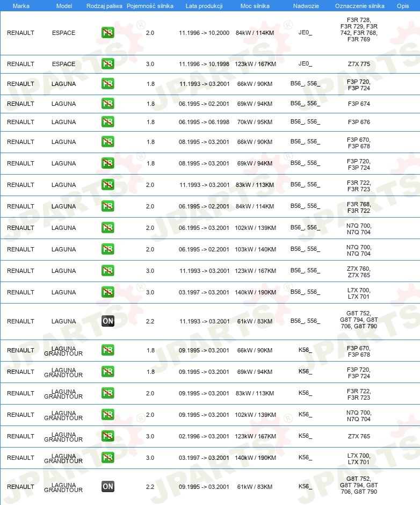Click petrol icon in Laguna 83kW / 113KM B56_ row
This screenshot has height=505, width=420.
107,185
